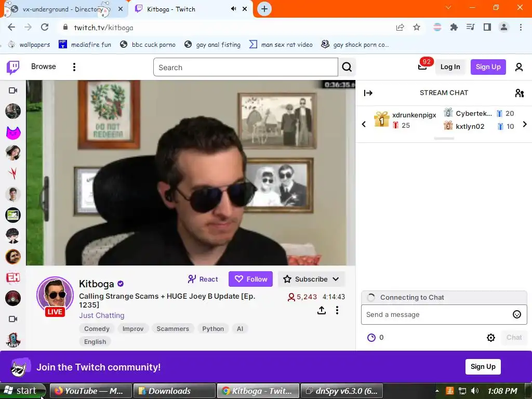Open the pink cat channel in sidebar
The image size is (532, 399).
point(13,132)
